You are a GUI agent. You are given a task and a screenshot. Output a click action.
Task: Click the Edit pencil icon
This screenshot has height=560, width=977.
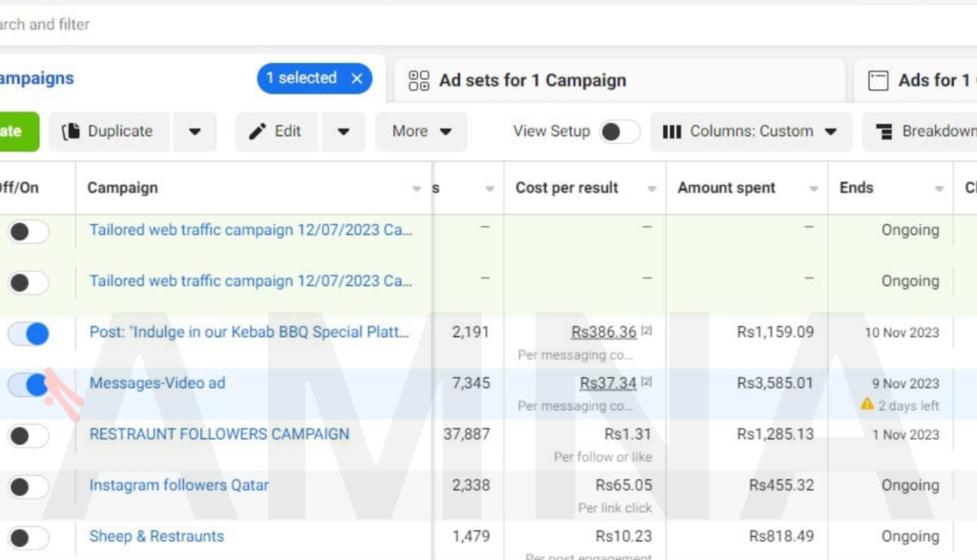tap(258, 132)
